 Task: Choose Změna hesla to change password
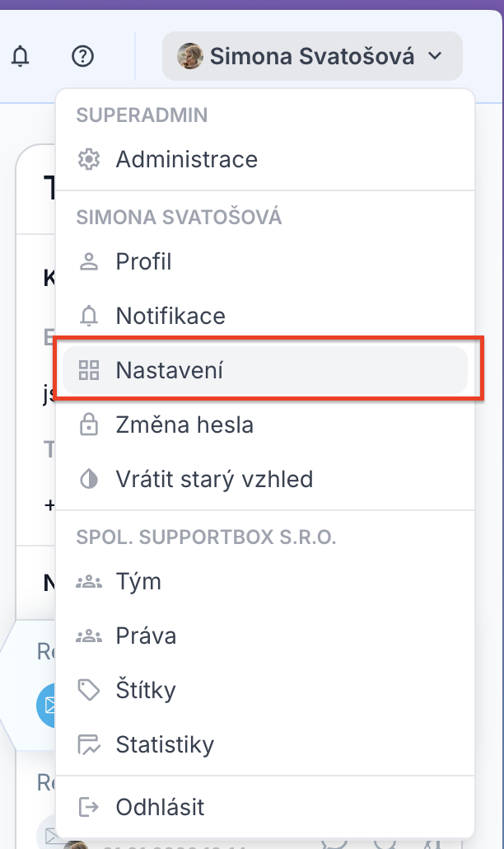click(x=184, y=425)
